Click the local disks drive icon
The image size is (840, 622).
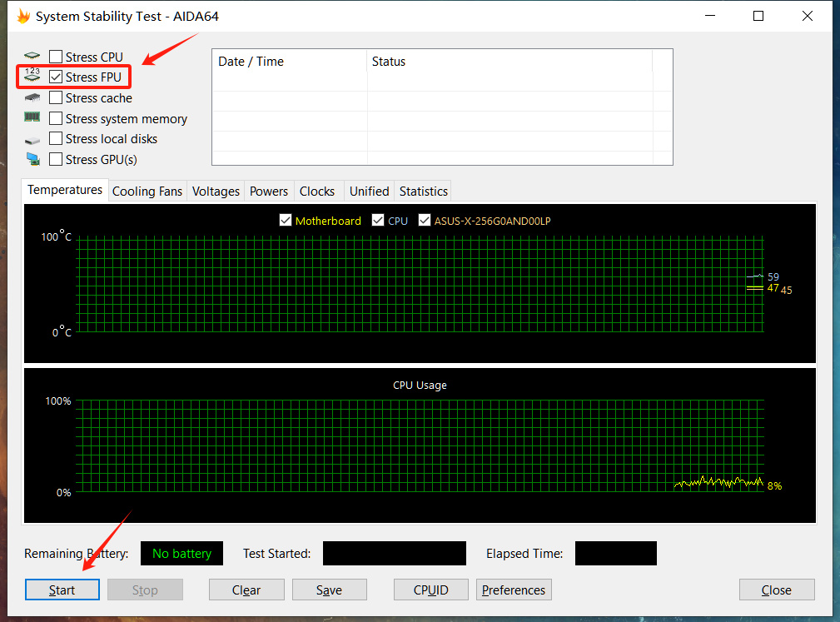(32, 141)
